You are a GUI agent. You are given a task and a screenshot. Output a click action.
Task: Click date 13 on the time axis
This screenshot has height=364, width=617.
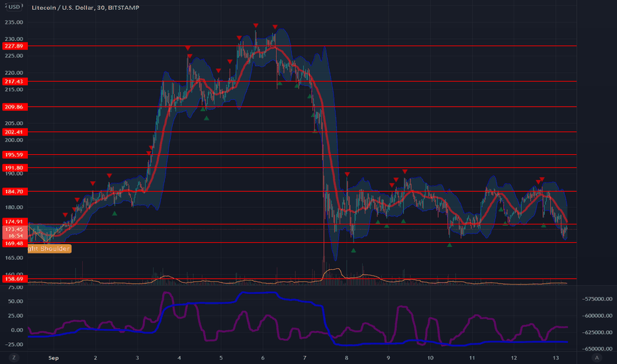click(x=555, y=357)
